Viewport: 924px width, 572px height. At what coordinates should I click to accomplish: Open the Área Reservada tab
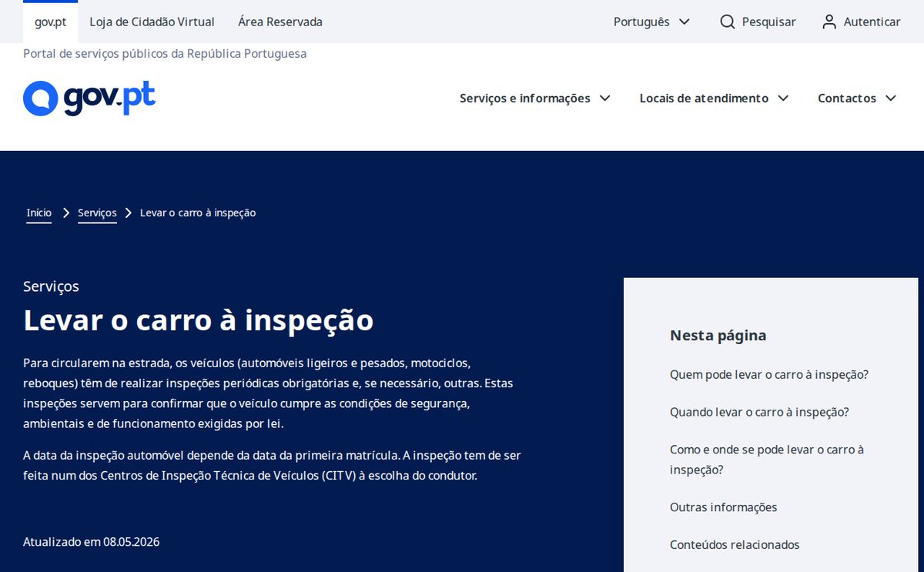280,22
